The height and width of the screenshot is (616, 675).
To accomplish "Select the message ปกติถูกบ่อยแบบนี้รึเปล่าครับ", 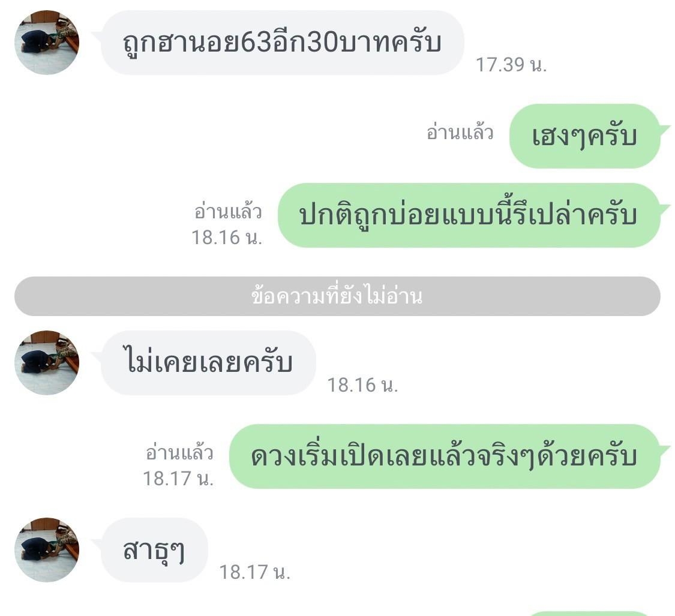I will [x=469, y=215].
